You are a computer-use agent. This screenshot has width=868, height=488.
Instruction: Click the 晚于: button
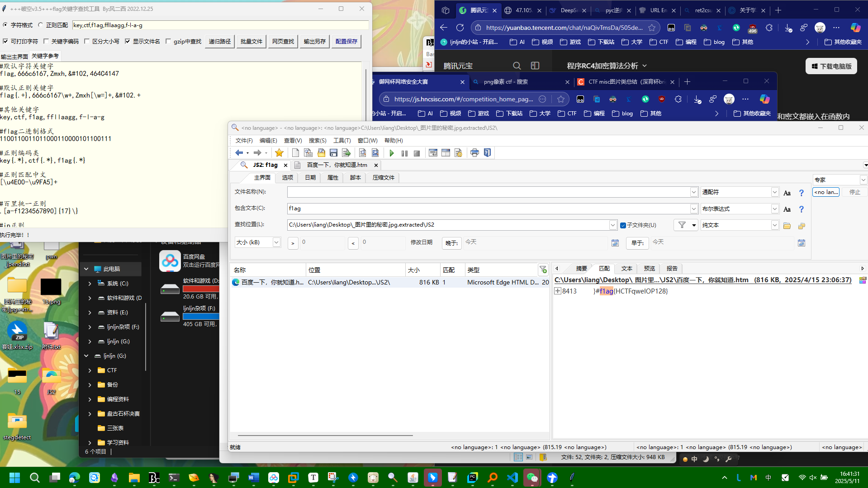451,243
